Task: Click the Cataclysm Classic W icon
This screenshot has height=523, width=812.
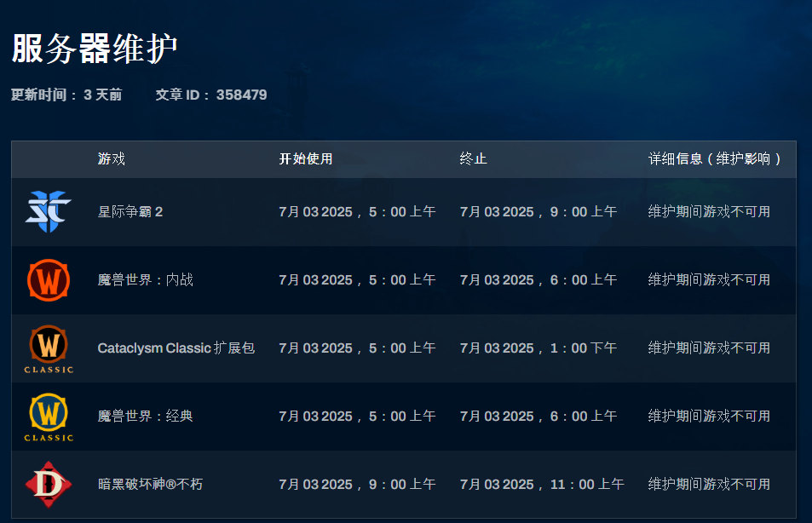Action: [x=49, y=348]
